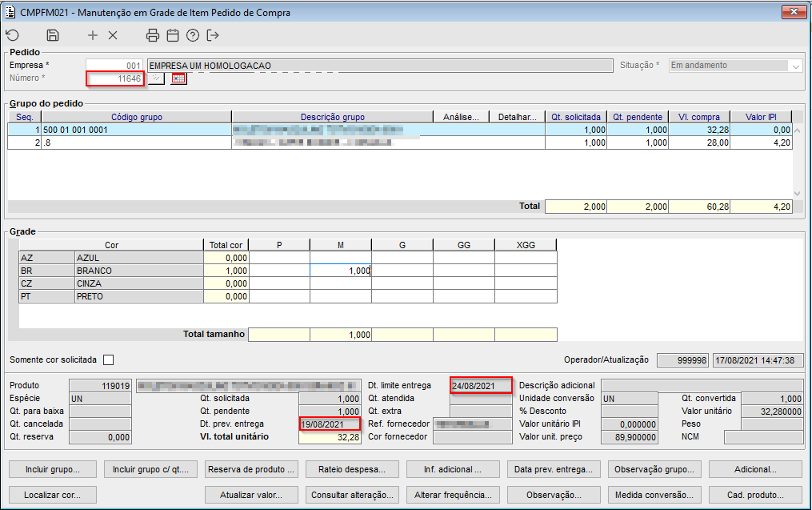Toggle the Somente cor solicitada checkbox
Image resolution: width=812 pixels, height=510 pixels.
pyautogui.click(x=108, y=359)
